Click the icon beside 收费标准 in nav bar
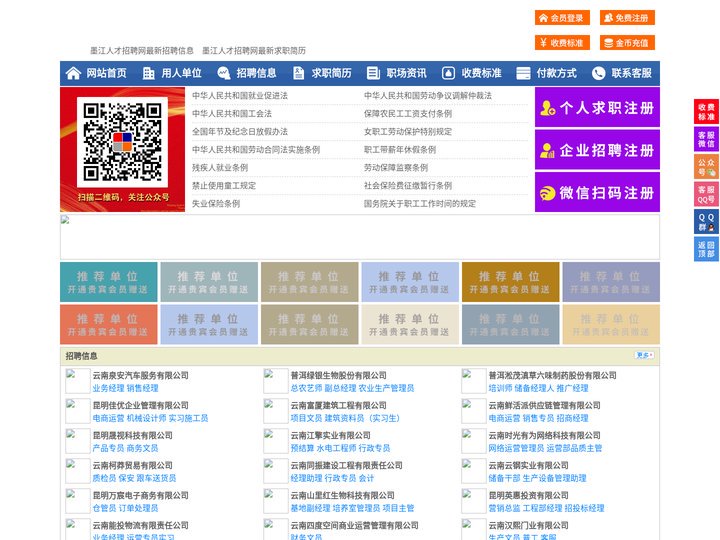This screenshot has width=720, height=540. [448, 73]
